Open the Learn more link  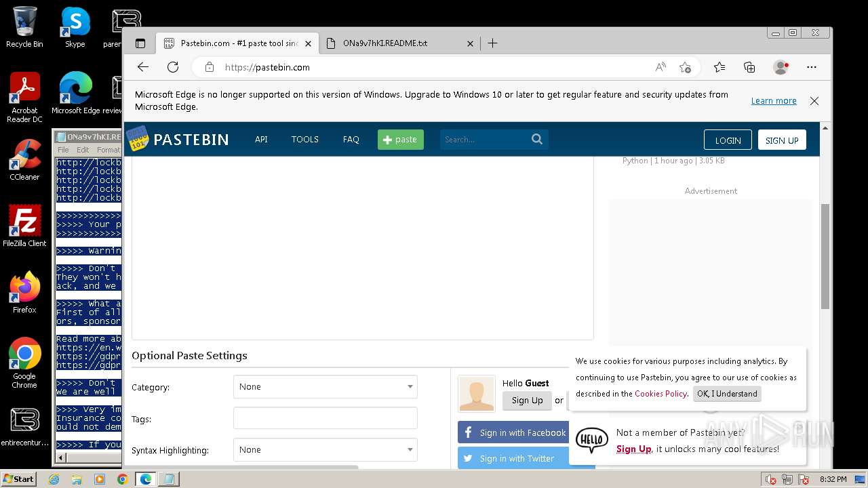tap(774, 101)
